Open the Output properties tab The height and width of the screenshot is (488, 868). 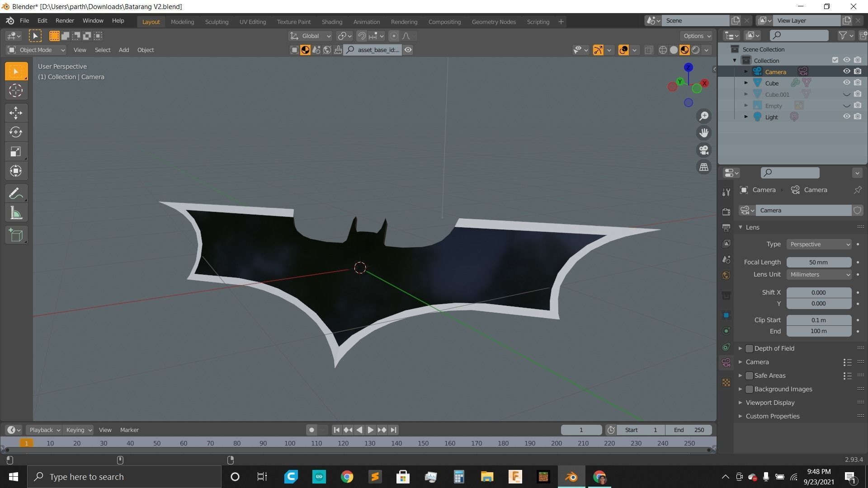coord(726,227)
